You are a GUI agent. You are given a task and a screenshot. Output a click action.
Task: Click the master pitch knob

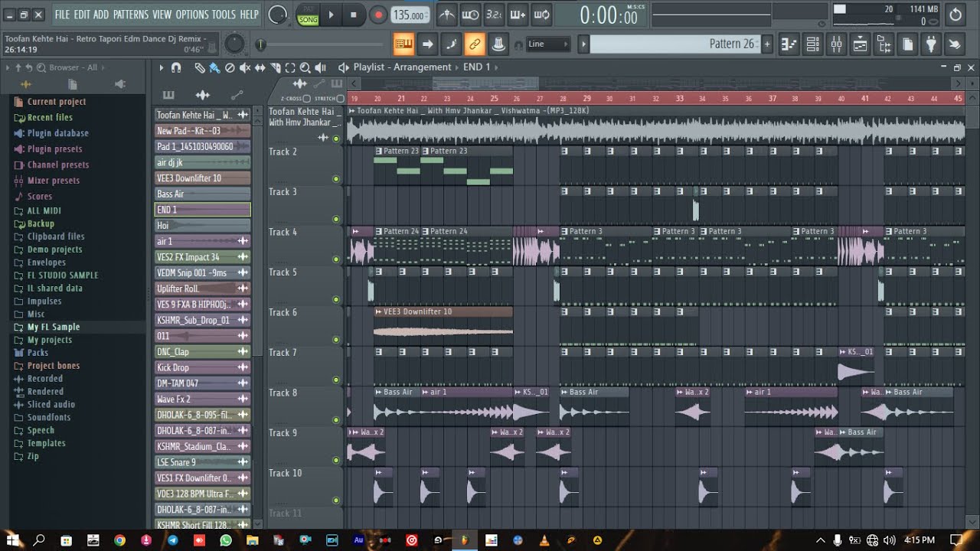click(x=234, y=44)
